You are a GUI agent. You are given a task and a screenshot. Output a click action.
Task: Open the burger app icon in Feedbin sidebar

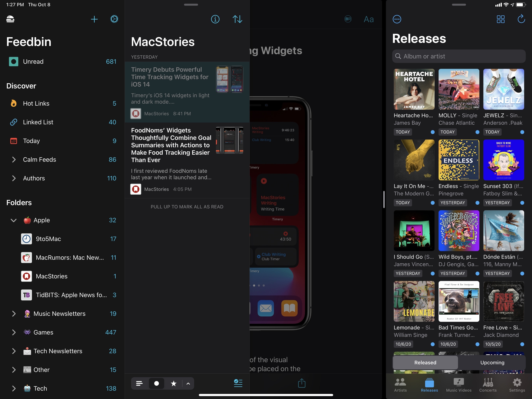pos(10,19)
